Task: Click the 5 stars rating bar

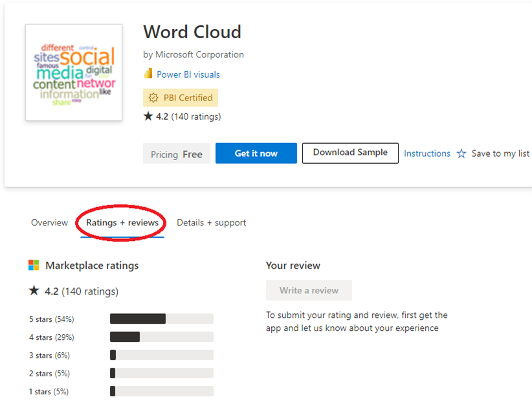Action: (162, 319)
